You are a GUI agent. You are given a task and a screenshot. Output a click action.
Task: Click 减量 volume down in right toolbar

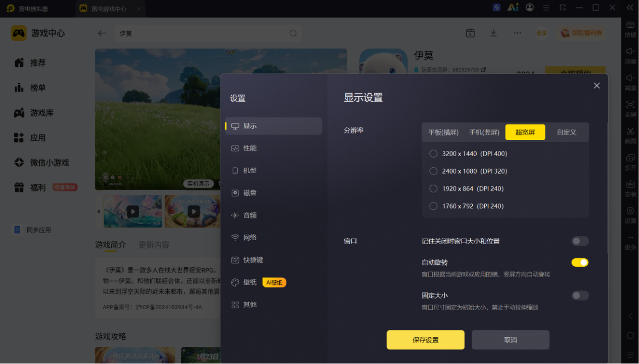coord(630,82)
